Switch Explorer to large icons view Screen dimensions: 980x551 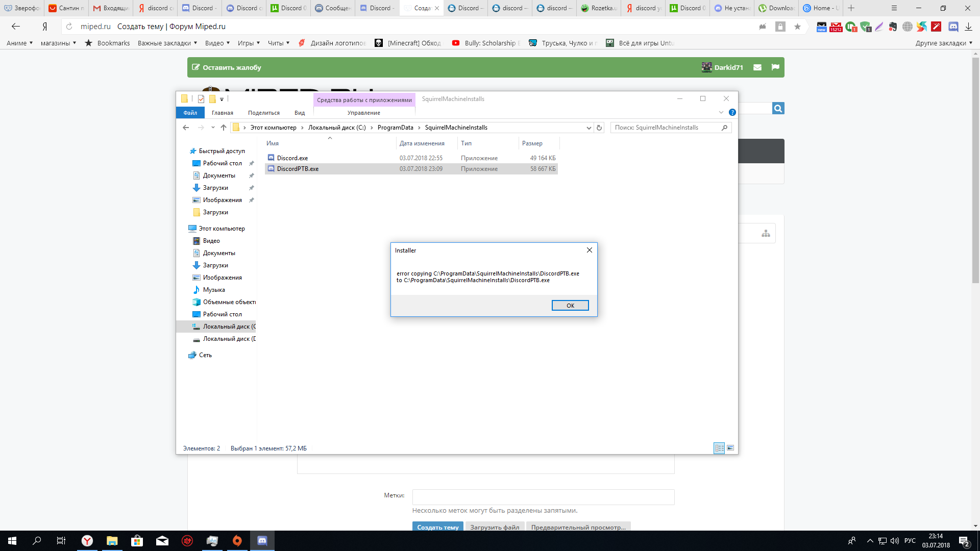coord(730,448)
